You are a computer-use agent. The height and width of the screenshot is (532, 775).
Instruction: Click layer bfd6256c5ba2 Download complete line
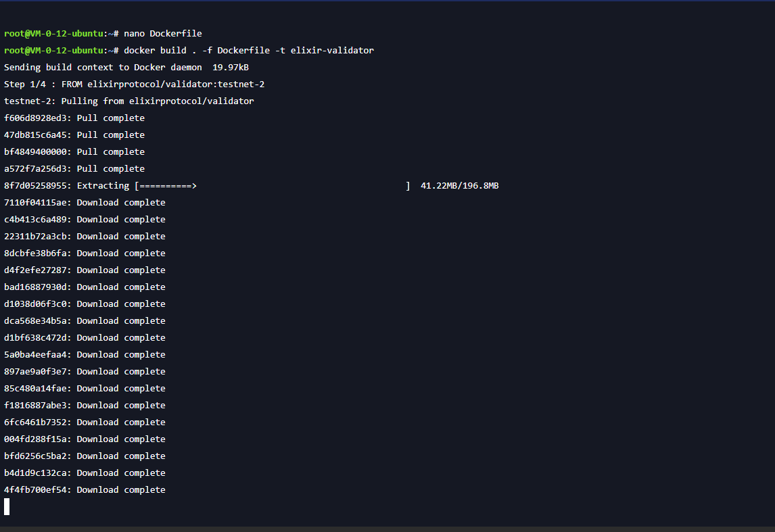pos(85,456)
